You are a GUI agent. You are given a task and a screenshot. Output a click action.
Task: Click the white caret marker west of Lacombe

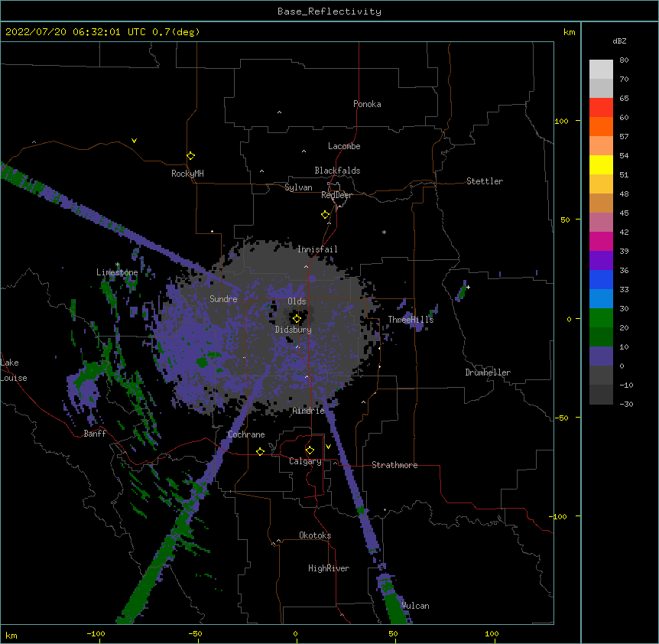[304, 151]
